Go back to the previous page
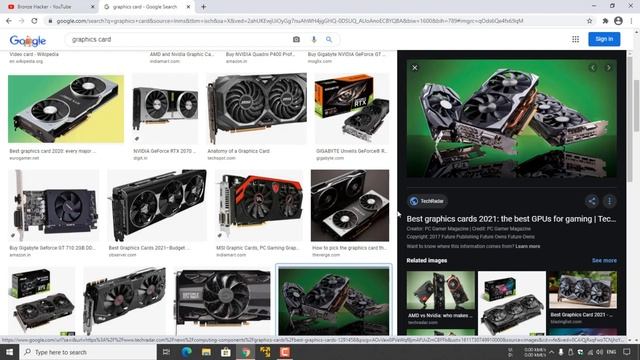 coord(9,21)
